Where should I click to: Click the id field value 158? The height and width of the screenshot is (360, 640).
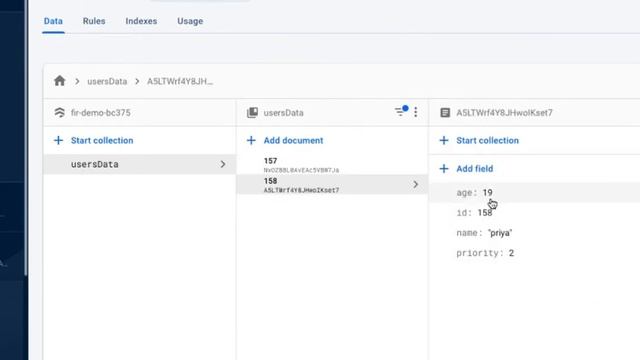pyautogui.click(x=485, y=213)
